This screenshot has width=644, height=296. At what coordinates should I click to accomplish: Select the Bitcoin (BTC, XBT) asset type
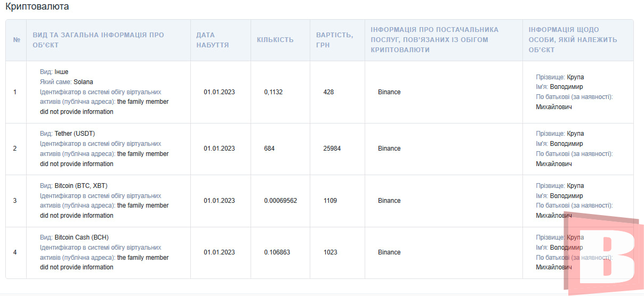coord(81,186)
